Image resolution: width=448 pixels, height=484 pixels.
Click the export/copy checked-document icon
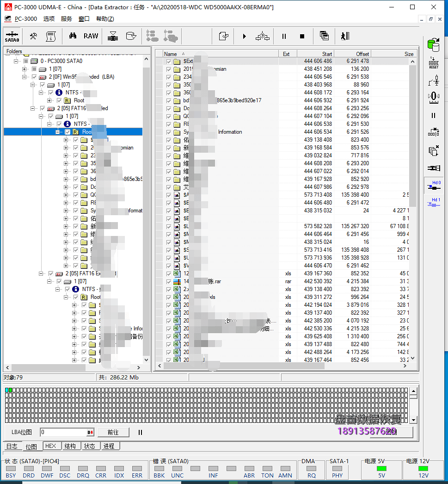pos(223,37)
